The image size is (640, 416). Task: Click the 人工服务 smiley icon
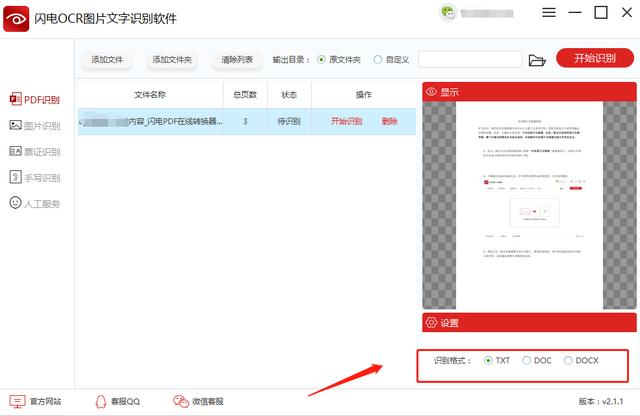point(15,203)
